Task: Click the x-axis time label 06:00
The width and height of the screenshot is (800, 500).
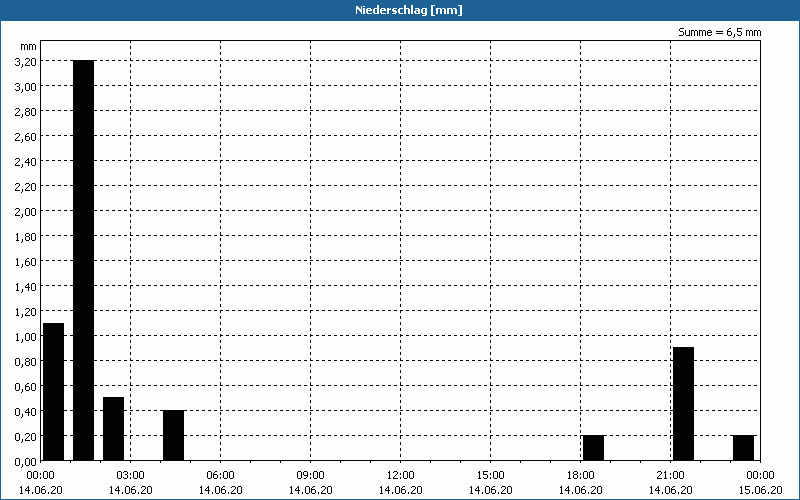Action: click(x=220, y=476)
